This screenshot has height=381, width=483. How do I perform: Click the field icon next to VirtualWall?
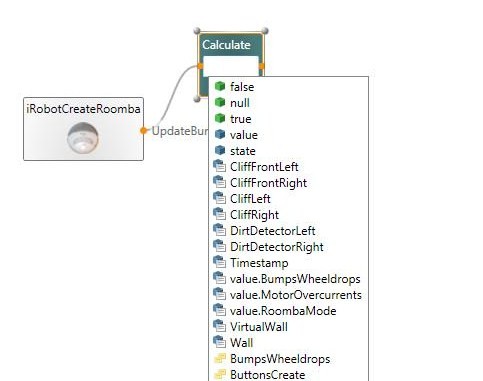[219, 326]
